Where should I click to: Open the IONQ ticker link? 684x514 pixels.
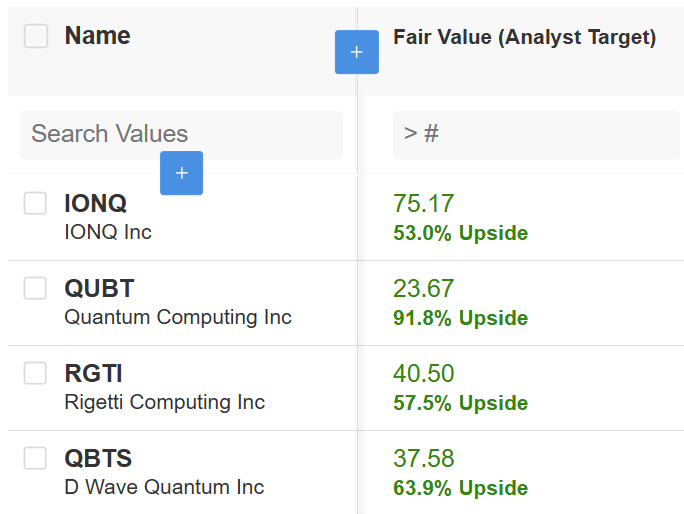point(95,204)
